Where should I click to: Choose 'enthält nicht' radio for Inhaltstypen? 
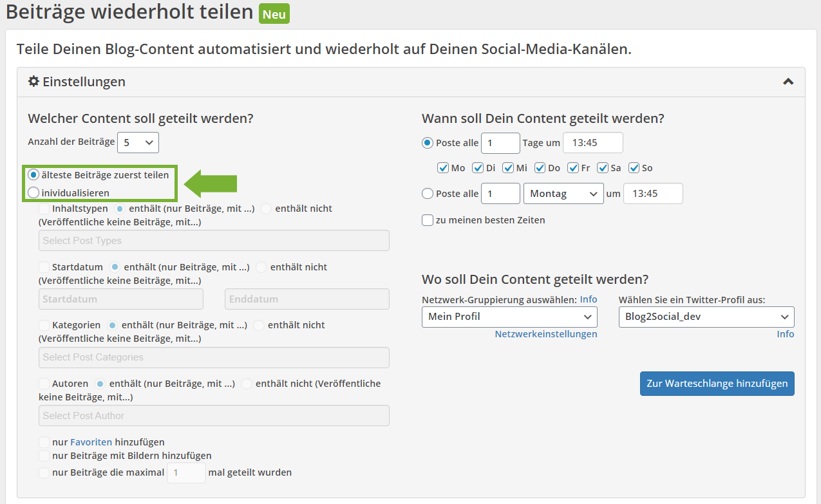point(266,209)
